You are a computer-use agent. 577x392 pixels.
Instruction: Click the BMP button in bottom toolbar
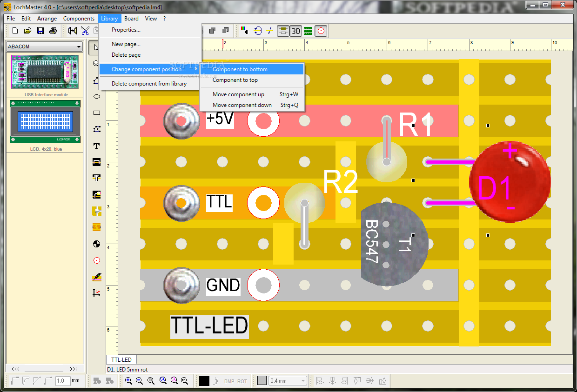(x=229, y=381)
